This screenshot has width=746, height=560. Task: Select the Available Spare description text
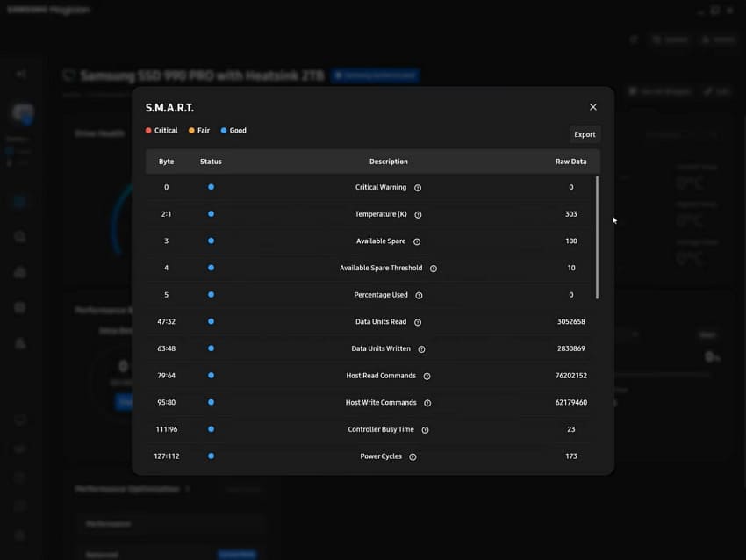coord(381,241)
